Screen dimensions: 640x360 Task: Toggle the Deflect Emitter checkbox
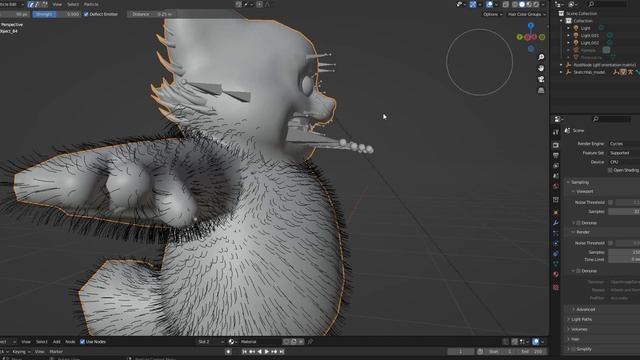point(86,14)
